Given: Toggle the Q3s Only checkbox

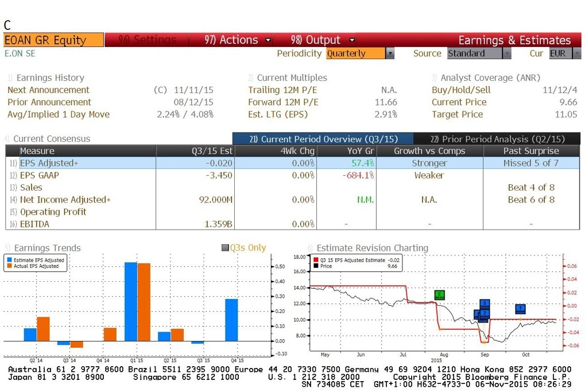Looking at the screenshot, I should 225,248.
